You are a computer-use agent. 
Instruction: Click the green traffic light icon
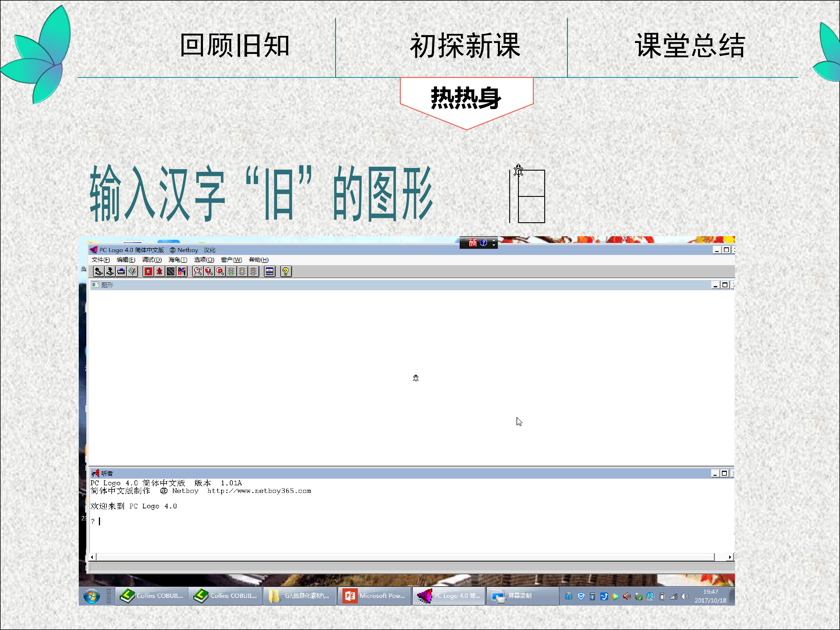click(x=231, y=272)
